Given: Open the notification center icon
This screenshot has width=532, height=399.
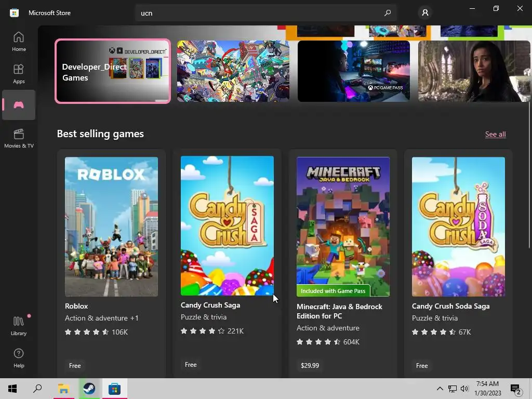Looking at the screenshot, I should click(516, 389).
